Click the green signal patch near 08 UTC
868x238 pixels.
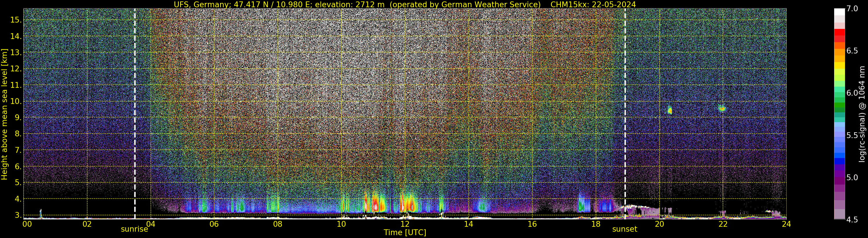273,204
